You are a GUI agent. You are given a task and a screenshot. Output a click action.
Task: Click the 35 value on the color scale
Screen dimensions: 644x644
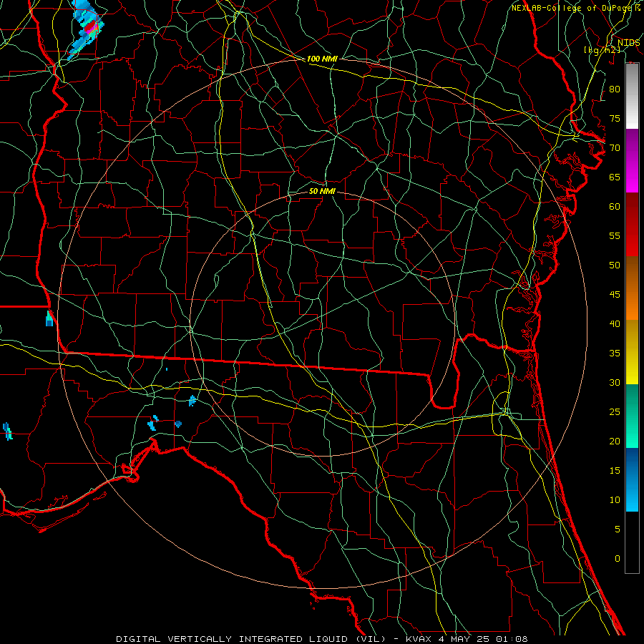[615, 353]
